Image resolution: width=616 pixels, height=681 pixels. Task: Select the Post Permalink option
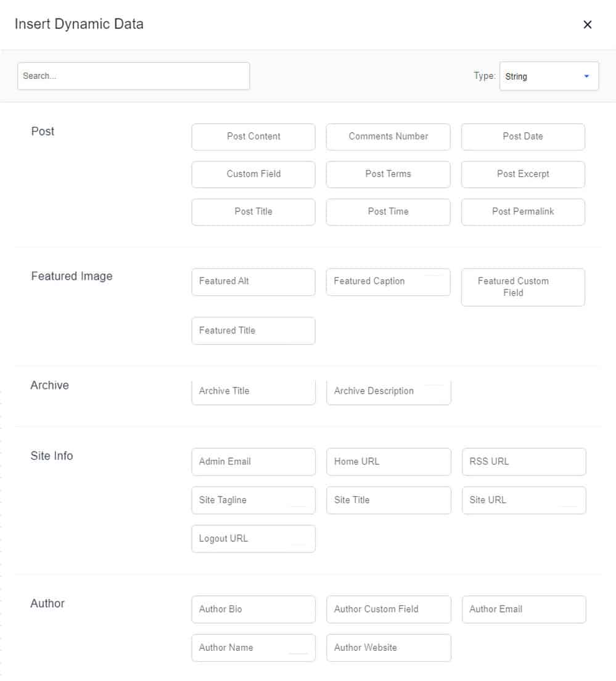pos(523,212)
